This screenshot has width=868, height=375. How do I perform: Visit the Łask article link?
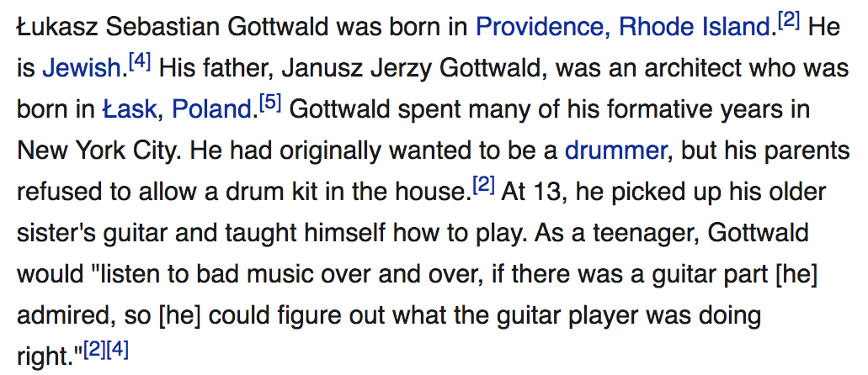(130, 109)
